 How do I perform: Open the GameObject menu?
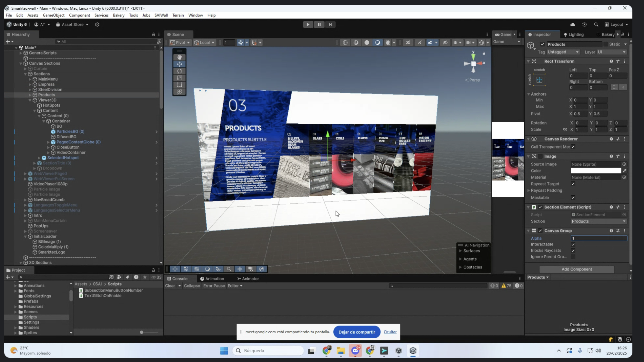[x=54, y=15]
